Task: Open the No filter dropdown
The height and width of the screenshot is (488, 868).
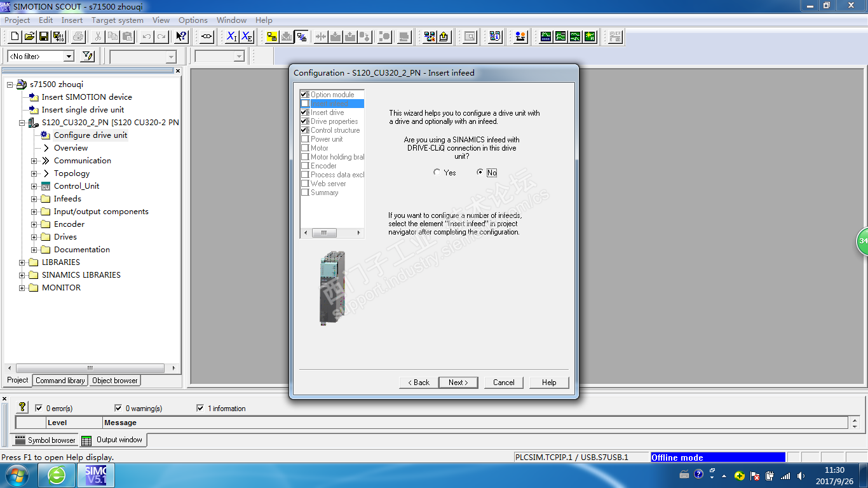Action: click(69, 57)
